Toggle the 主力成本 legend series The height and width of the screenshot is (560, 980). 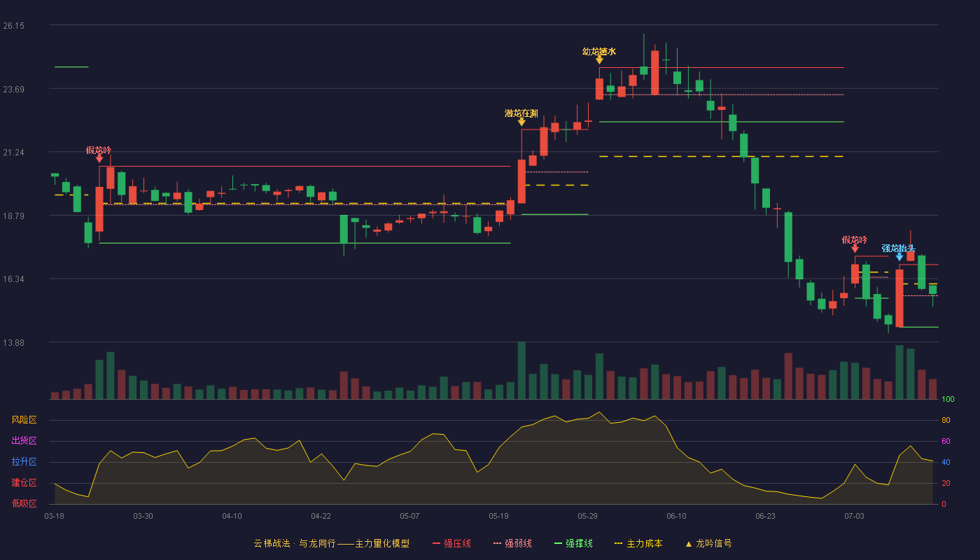point(638,543)
